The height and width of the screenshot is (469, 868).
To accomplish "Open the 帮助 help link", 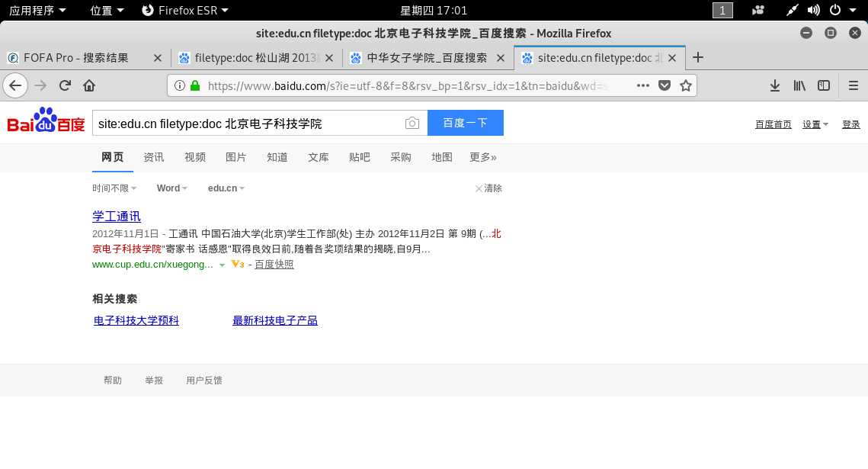I will coord(112,381).
